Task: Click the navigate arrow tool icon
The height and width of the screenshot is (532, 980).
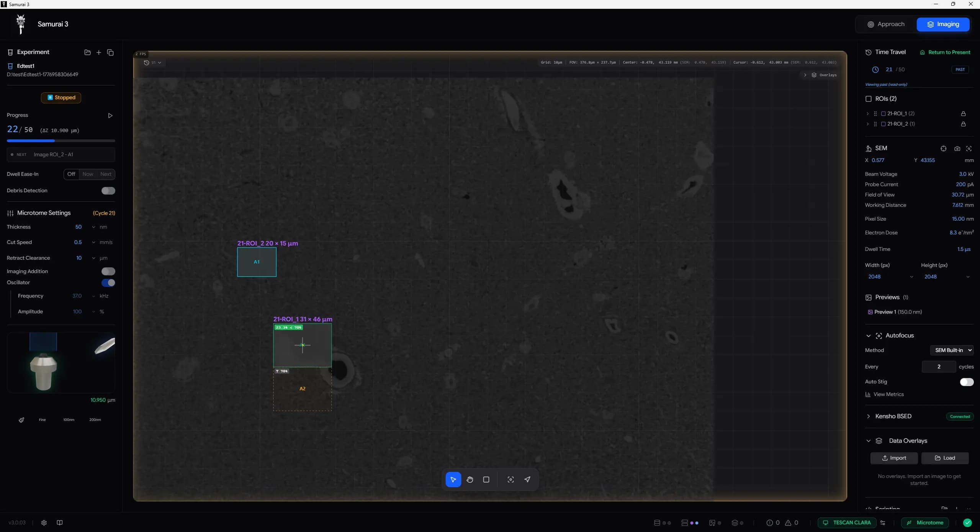Action: coord(527,480)
